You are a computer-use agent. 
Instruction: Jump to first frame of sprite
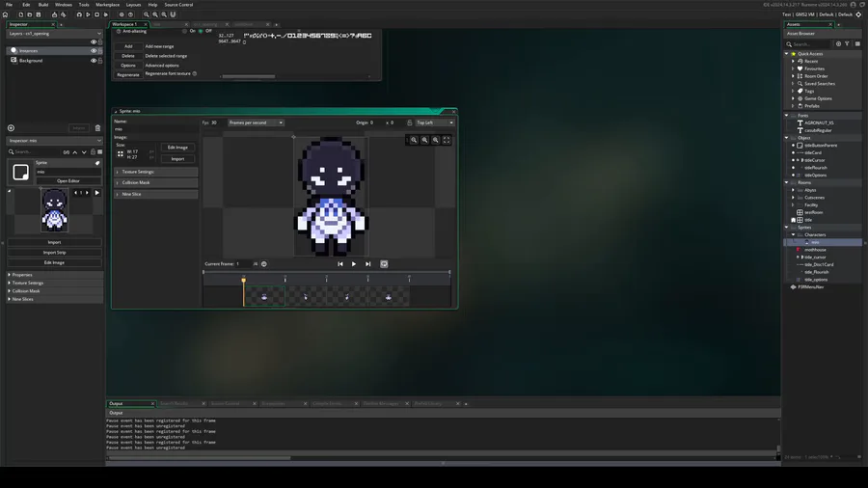point(340,264)
